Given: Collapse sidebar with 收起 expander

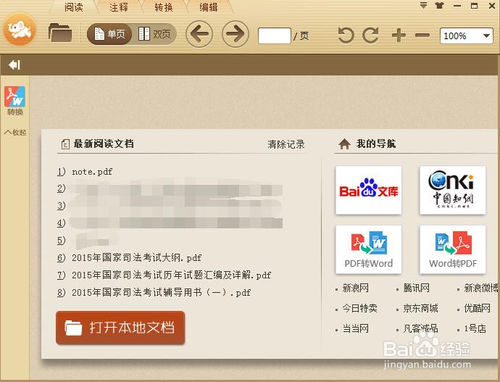Looking at the screenshot, I should pyautogui.click(x=15, y=132).
